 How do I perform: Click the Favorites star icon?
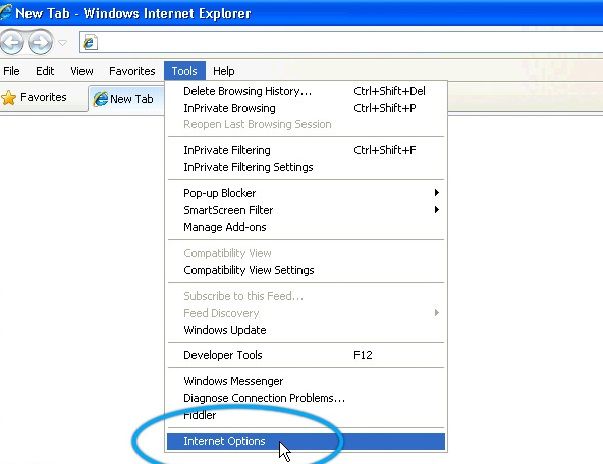click(8, 98)
